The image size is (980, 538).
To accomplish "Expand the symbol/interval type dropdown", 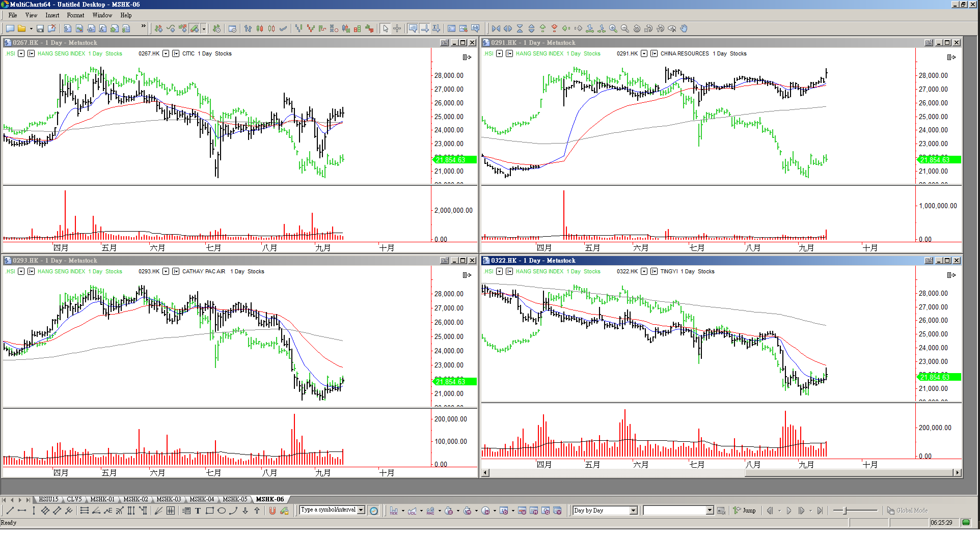I will pos(361,510).
